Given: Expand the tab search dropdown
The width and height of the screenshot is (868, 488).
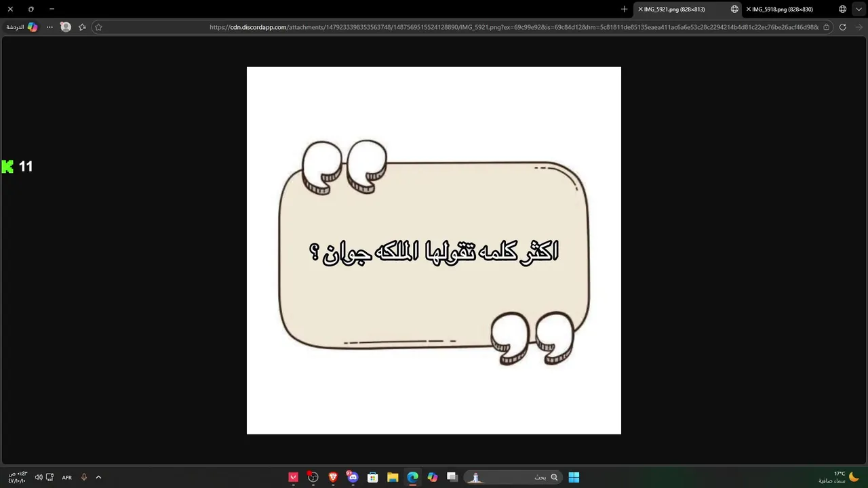Looking at the screenshot, I should pos(859,9).
